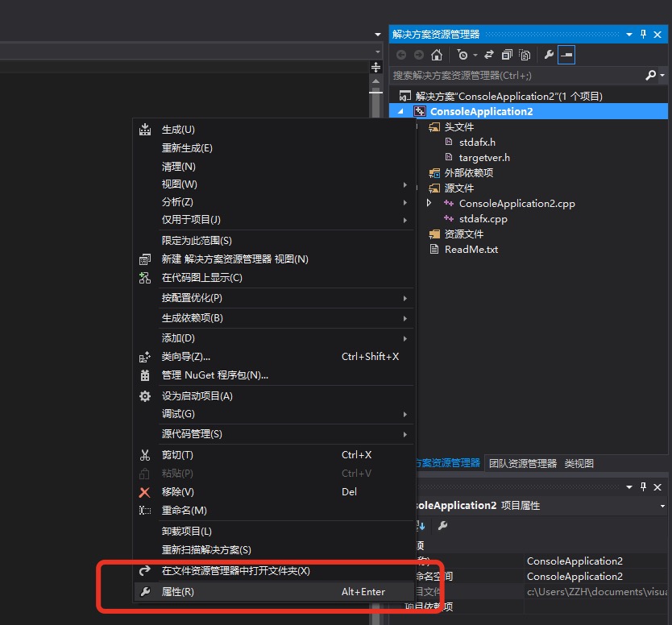Choose 属性(R) at the menu bottom
Screen dimensions: 672x625
[x=273, y=592]
